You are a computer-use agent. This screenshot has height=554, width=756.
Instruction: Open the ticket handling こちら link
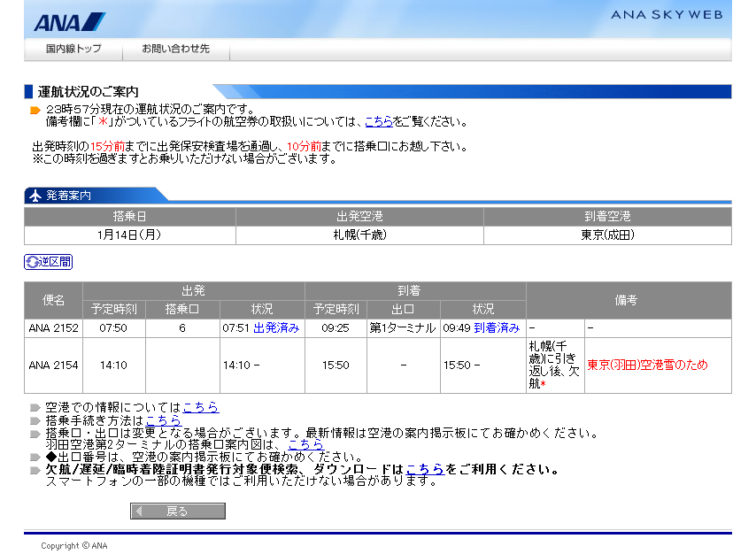pos(379,121)
